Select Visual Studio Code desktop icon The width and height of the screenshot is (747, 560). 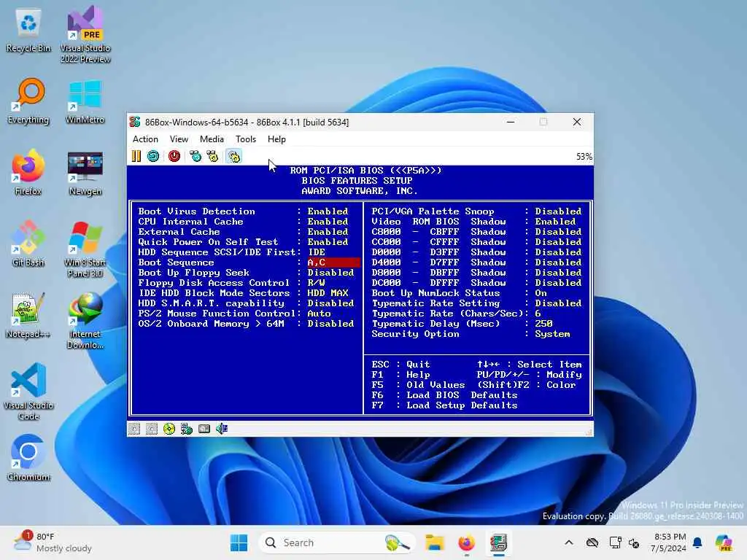click(x=28, y=392)
